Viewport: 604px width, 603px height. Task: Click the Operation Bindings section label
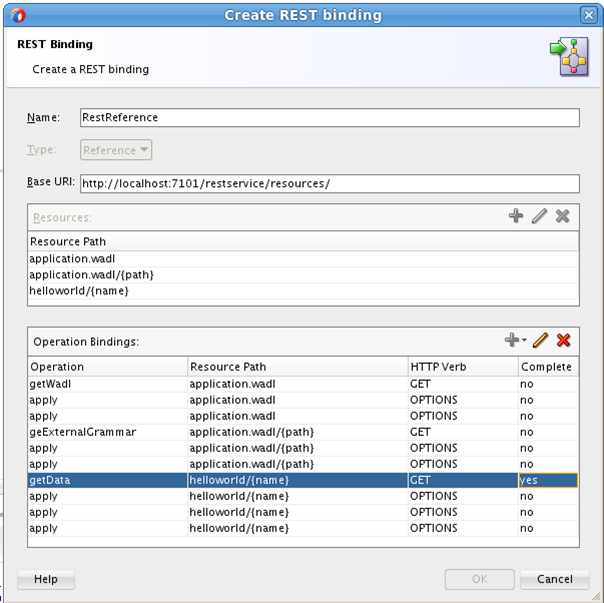(86, 342)
